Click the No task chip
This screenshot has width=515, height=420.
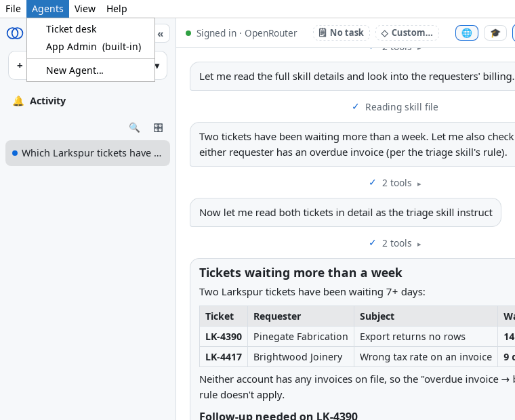click(342, 33)
